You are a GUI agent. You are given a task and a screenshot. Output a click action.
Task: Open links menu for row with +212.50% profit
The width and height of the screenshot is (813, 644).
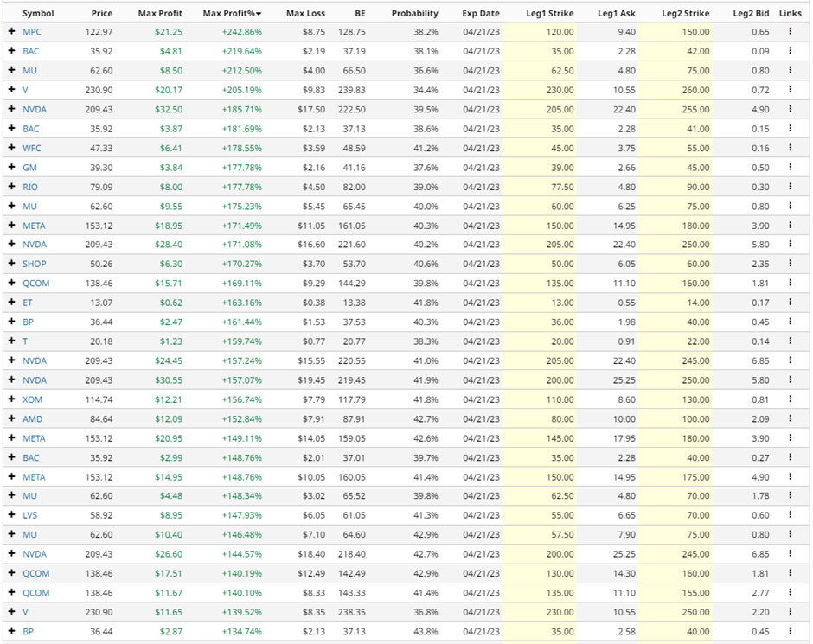tap(791, 71)
